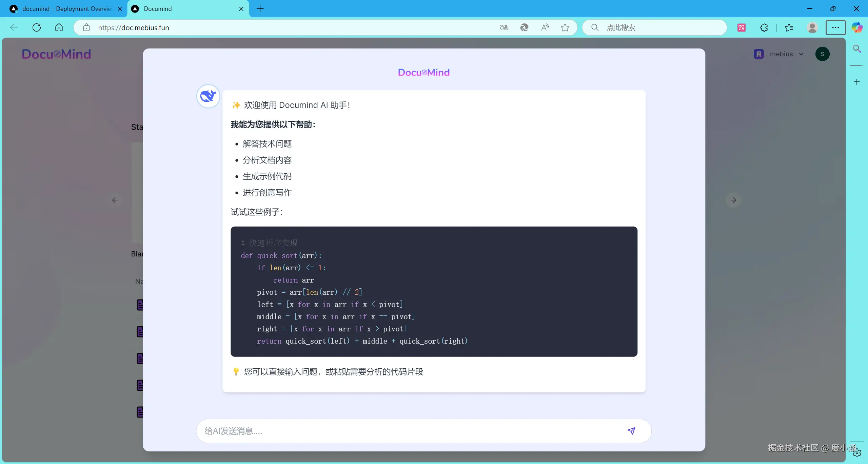Image resolution: width=868 pixels, height=464 pixels.
Task: Click the address bar URL doc.mebius.fun
Action: (134, 27)
